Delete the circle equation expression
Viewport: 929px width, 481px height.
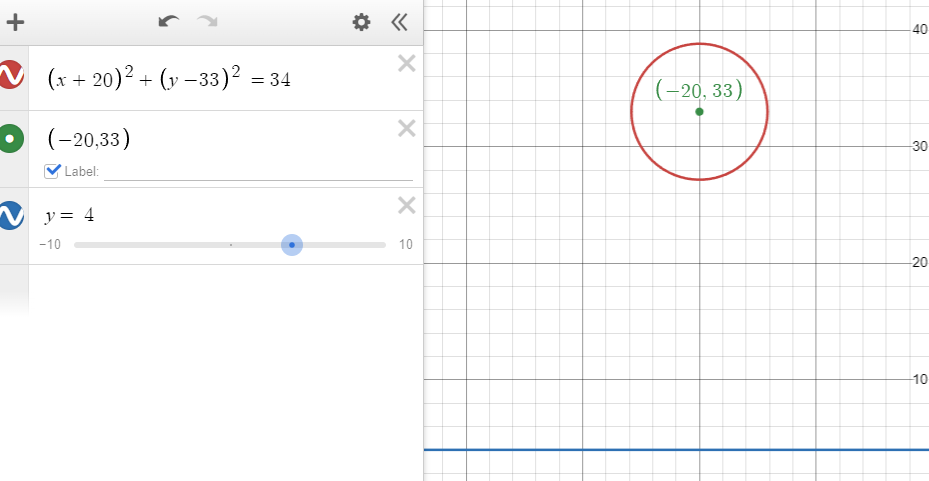point(406,64)
